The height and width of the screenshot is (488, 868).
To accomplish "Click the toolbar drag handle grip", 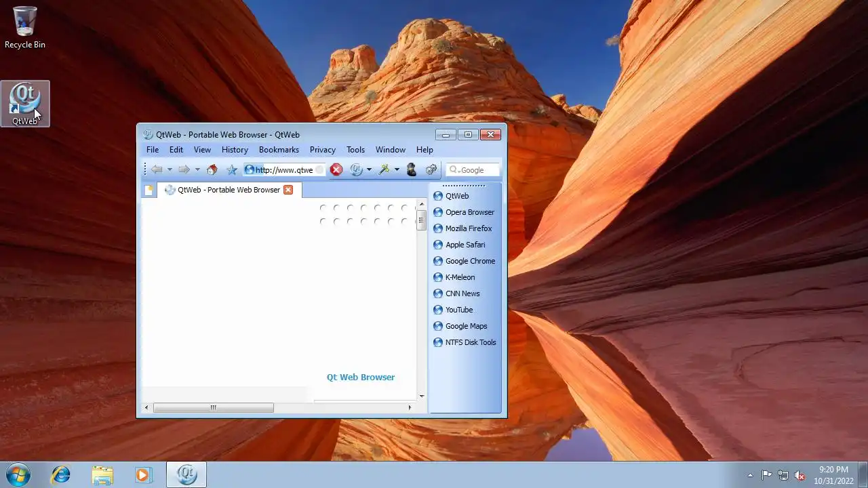I will pos(145,170).
